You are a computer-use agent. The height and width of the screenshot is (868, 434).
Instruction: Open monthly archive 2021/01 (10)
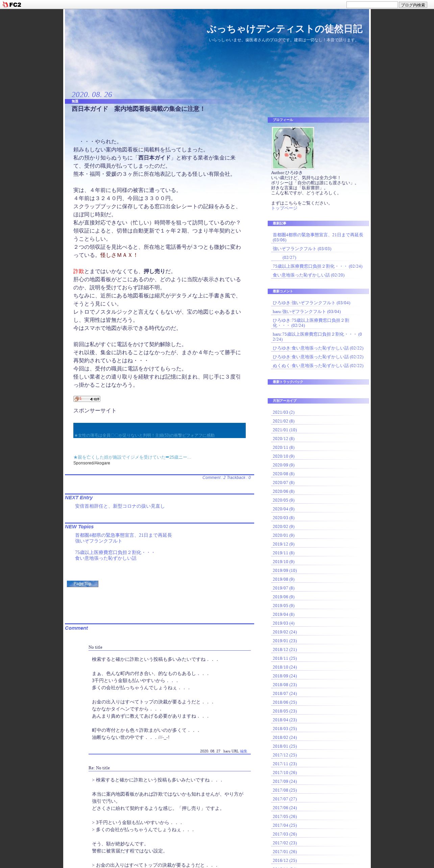(285, 430)
